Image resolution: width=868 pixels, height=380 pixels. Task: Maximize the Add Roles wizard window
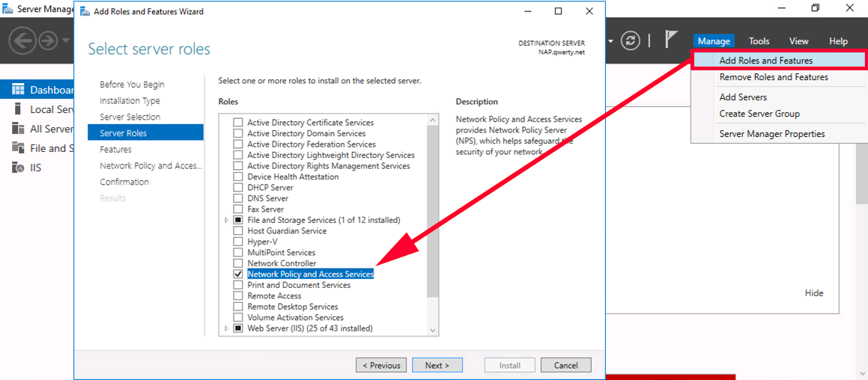coord(559,11)
